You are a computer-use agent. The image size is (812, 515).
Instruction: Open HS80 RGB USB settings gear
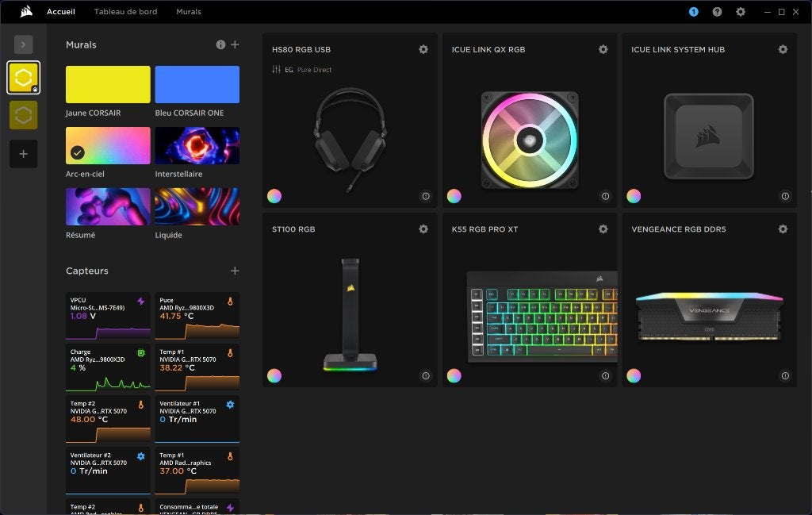click(423, 49)
